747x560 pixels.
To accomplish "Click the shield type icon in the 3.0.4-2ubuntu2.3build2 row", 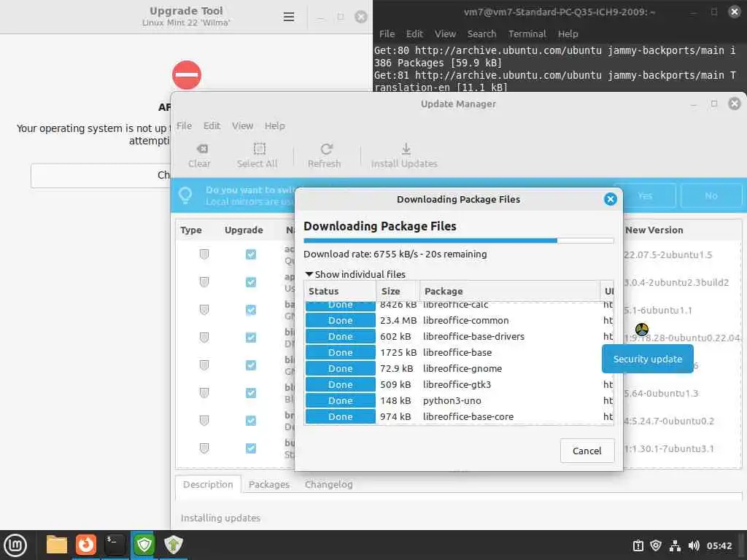I will pos(204,282).
